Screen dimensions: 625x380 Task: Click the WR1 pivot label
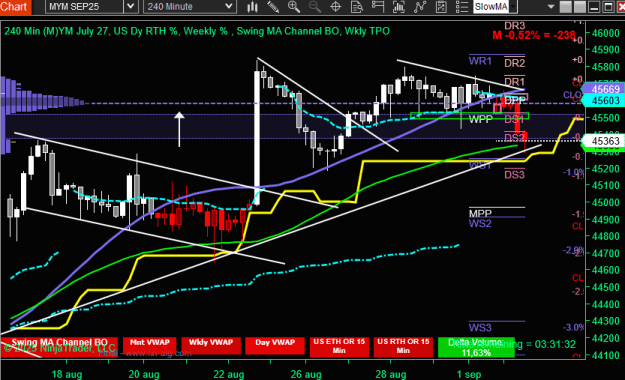[x=480, y=61]
